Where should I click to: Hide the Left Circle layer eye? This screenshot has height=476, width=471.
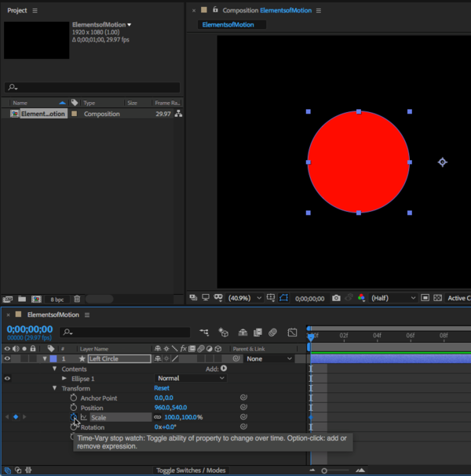(8, 358)
